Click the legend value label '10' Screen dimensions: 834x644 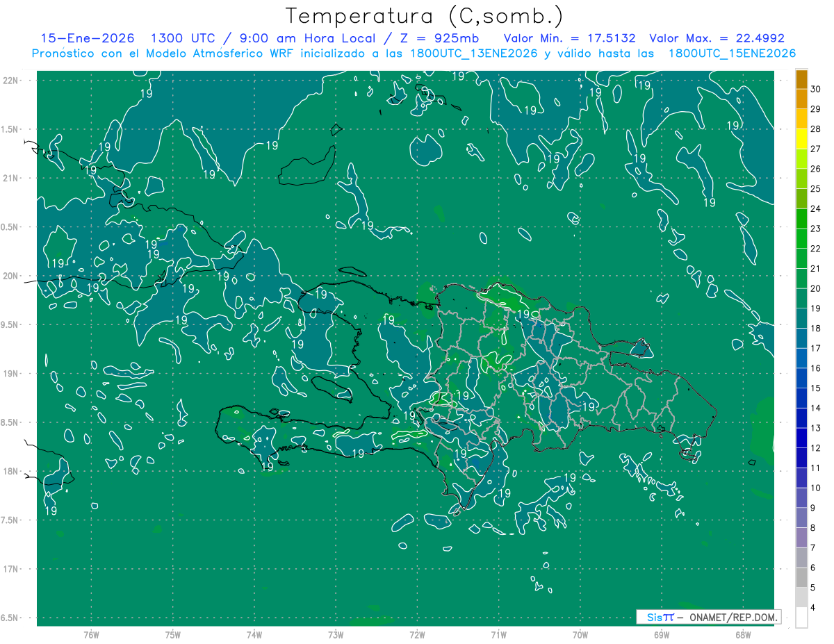point(816,488)
